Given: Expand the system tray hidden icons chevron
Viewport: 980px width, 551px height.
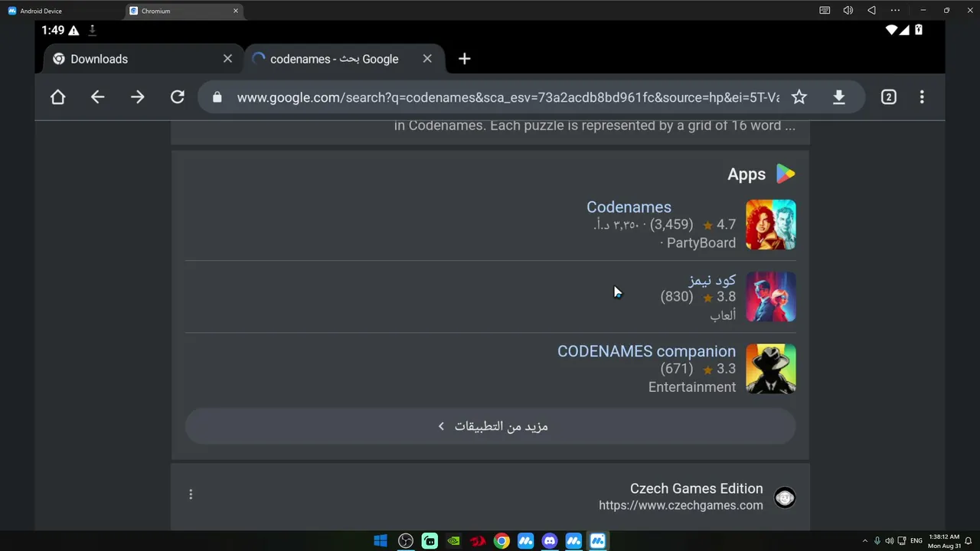Looking at the screenshot, I should click(x=865, y=541).
